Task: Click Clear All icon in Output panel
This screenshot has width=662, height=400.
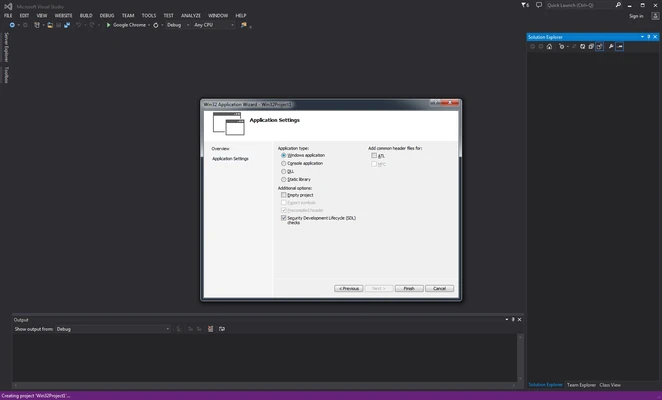Action: (210, 329)
